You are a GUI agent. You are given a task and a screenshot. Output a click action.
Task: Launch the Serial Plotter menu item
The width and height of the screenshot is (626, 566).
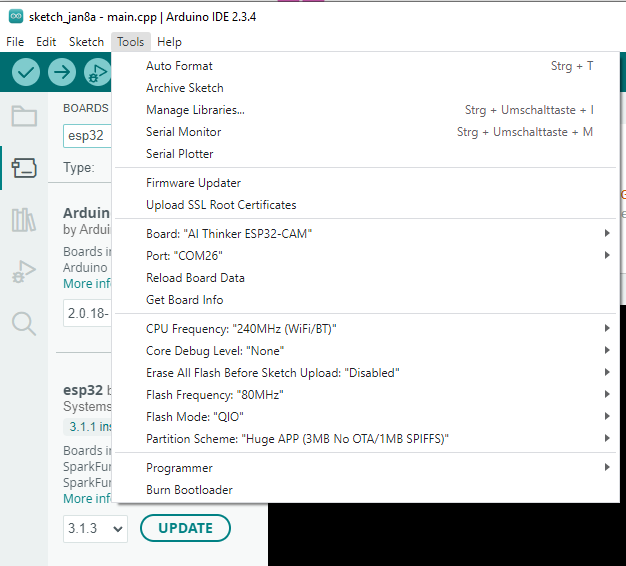pos(367,154)
